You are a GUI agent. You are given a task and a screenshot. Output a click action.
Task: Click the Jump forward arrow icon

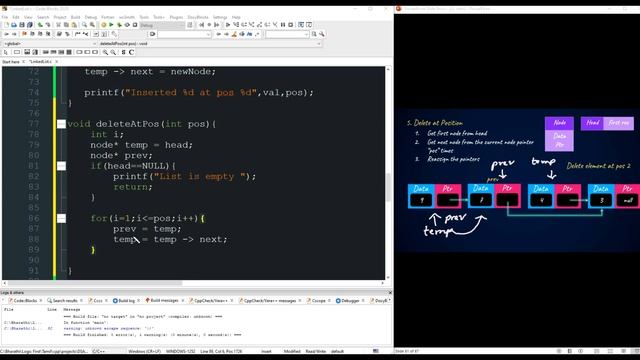14,34
